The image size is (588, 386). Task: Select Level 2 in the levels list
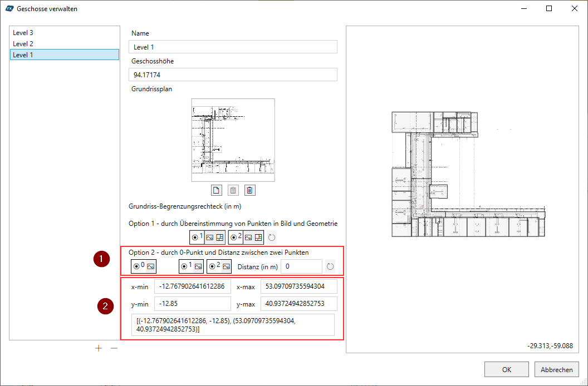(x=23, y=43)
